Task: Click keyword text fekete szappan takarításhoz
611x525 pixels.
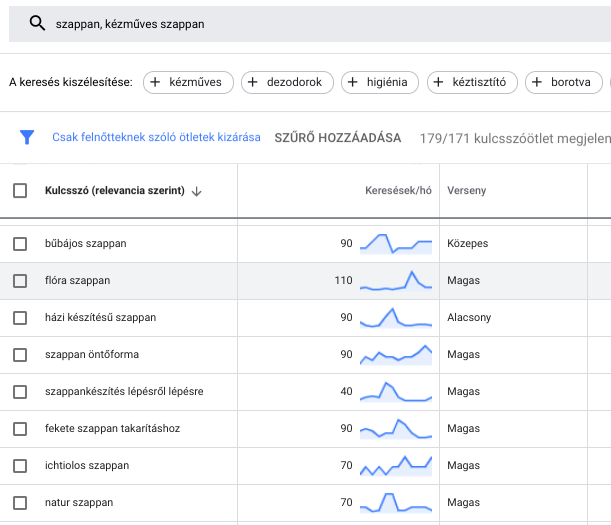Action: pyautogui.click(x=113, y=429)
